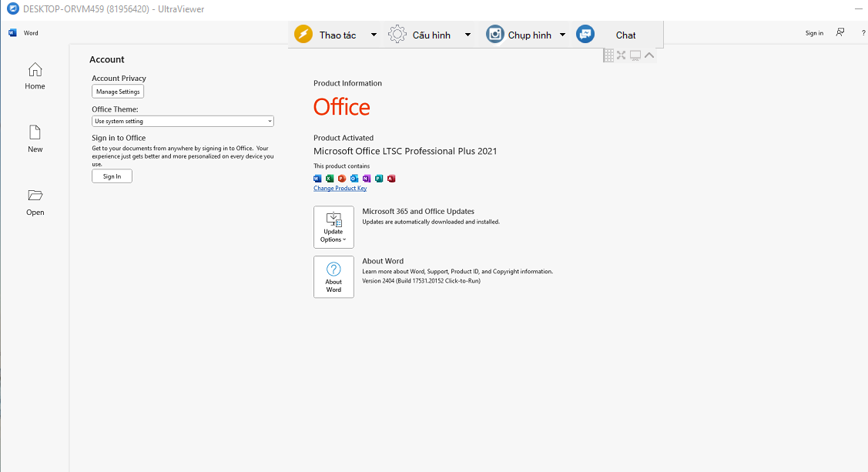The width and height of the screenshot is (868, 472).
Task: Expand the Office Theme combo box
Action: (x=183, y=121)
